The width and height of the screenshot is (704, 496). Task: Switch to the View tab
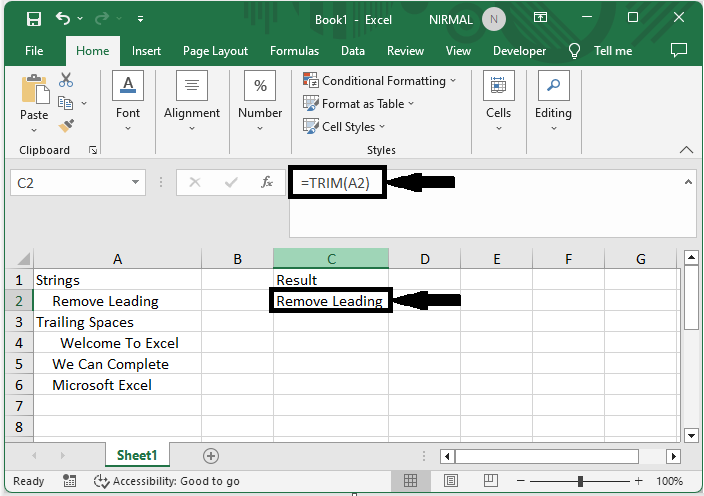click(458, 51)
